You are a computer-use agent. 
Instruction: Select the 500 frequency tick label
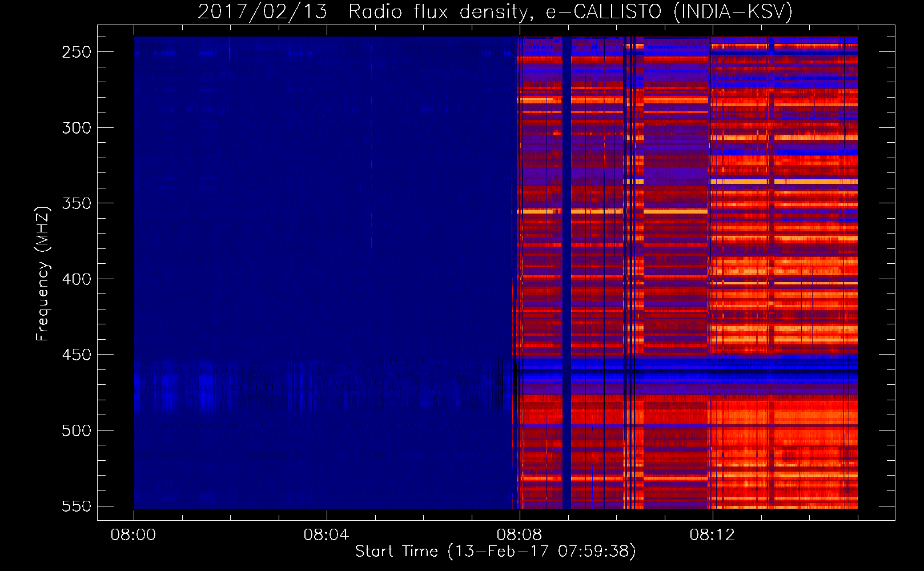pyautogui.click(x=77, y=431)
